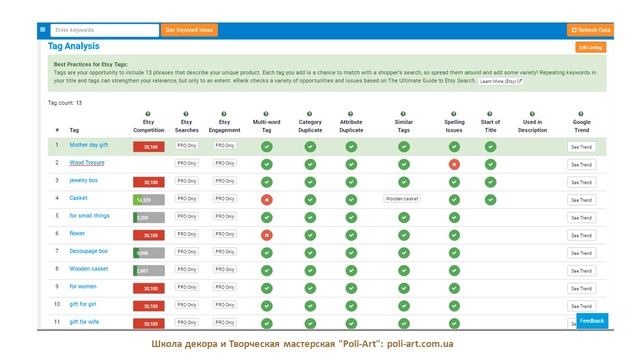Image resolution: width=640 pixels, height=360 pixels.
Task: Open the Casket tag link
Action: [x=78, y=198]
